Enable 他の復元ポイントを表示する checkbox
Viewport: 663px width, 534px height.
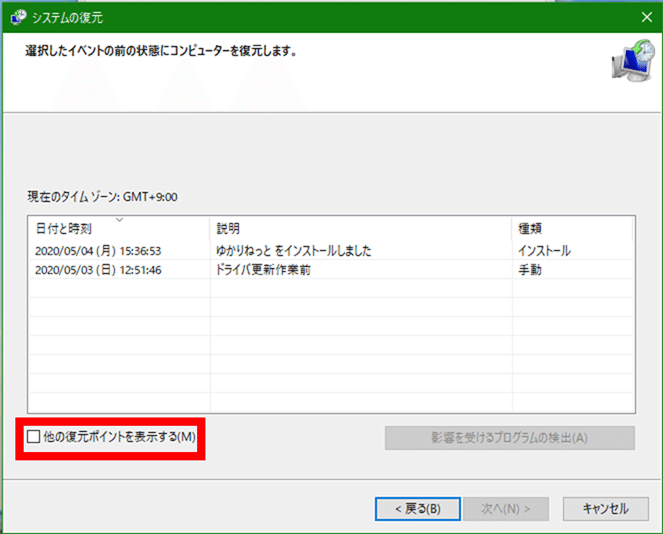pyautogui.click(x=33, y=436)
